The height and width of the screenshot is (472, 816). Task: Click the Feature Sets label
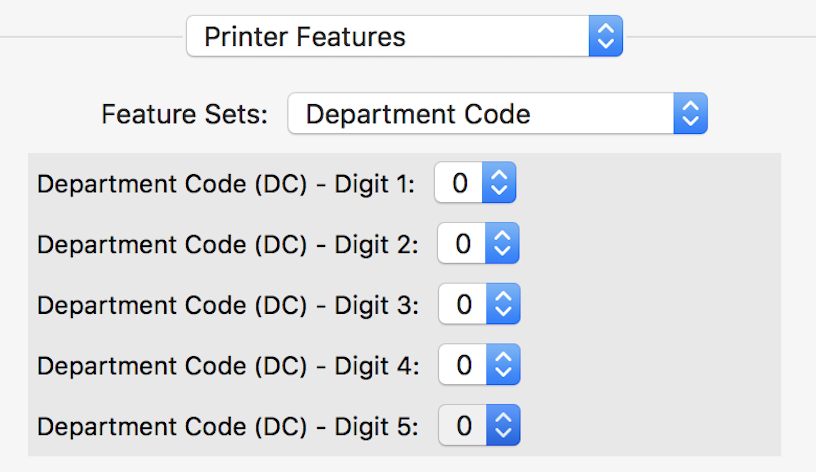tap(185, 114)
